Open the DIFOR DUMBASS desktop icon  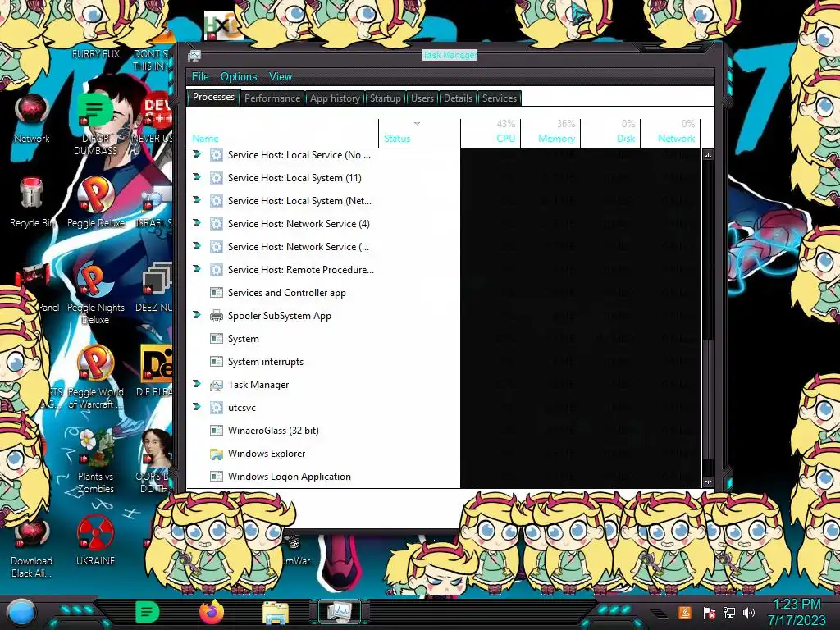(95, 123)
